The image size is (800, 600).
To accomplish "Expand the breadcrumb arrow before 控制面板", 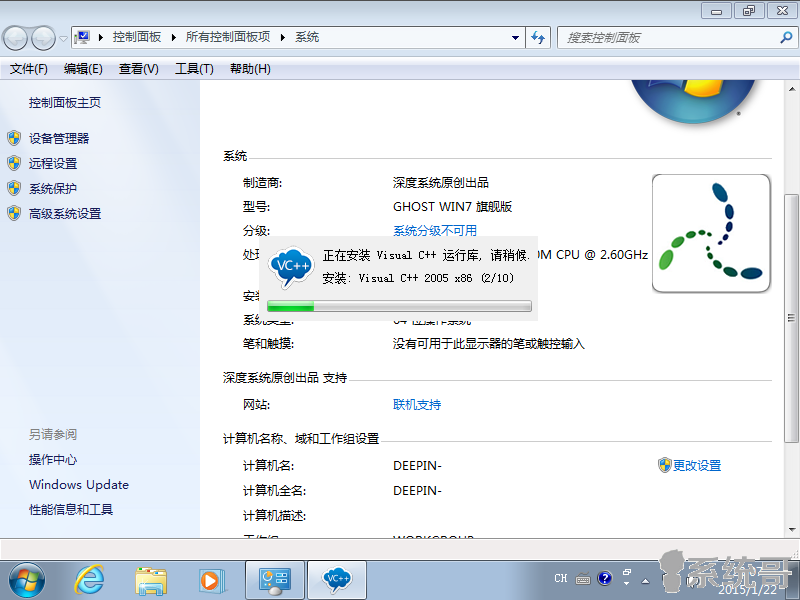I will pyautogui.click(x=101, y=37).
